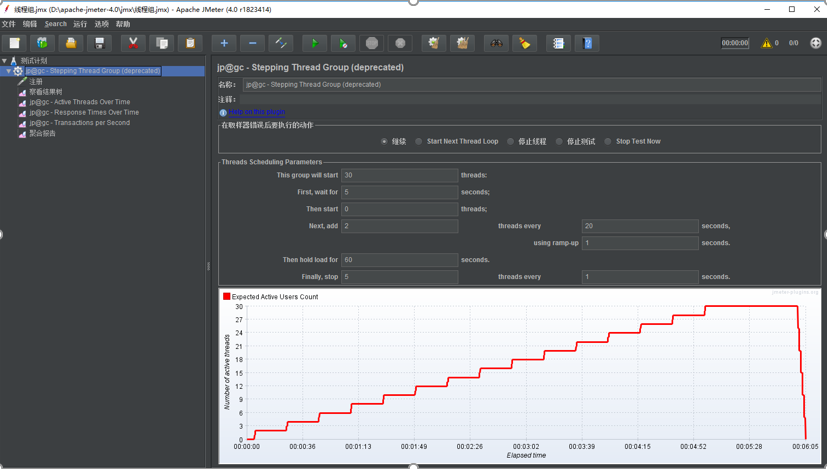Click the Then hold load for field

pos(399,260)
